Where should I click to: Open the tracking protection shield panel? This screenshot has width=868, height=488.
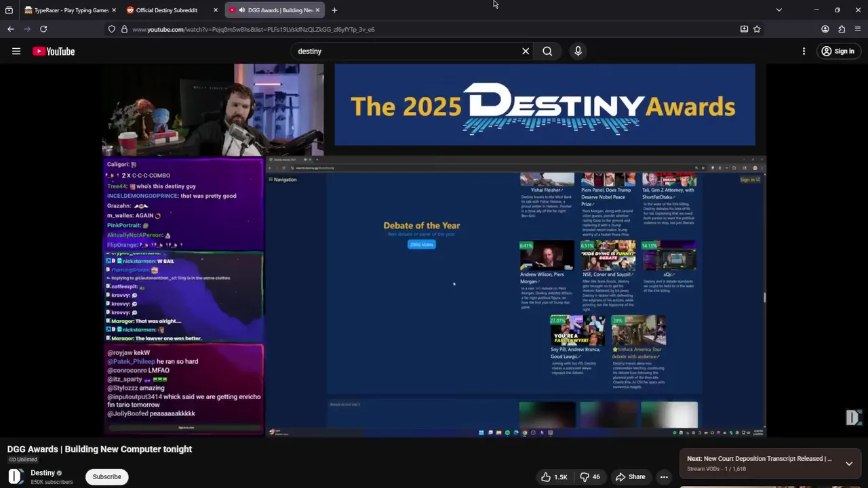click(x=112, y=29)
